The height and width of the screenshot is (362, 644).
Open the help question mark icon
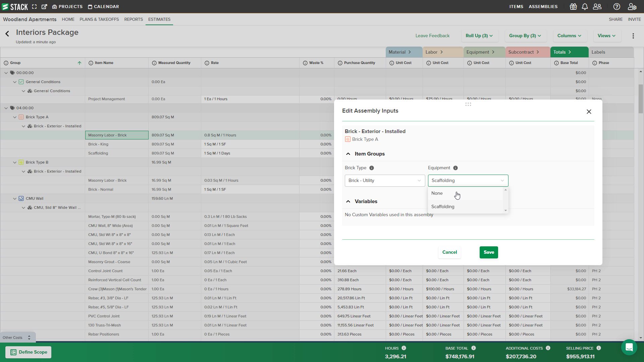617,6
